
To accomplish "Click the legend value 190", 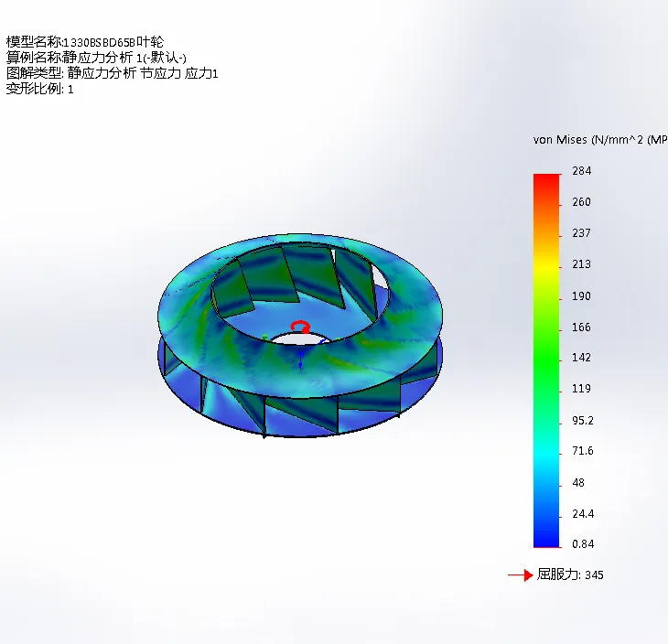I will [x=581, y=296].
